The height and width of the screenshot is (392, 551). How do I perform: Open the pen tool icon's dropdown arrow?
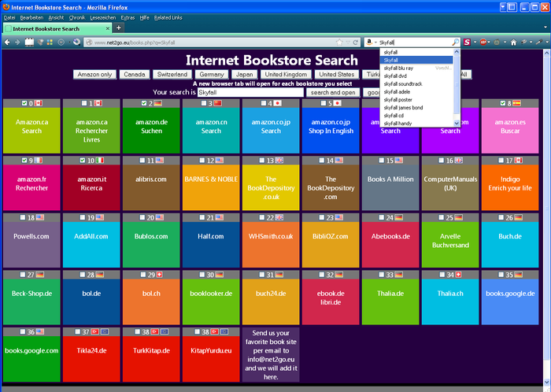pos(531,43)
